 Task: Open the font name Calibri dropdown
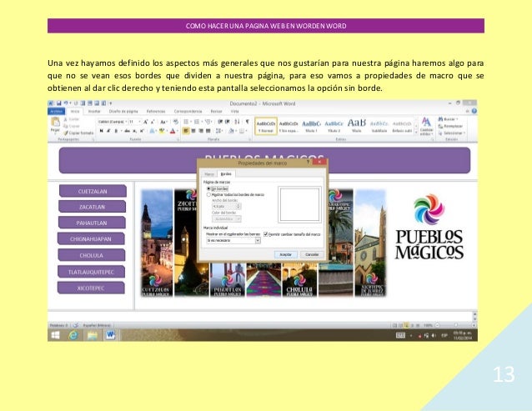[x=126, y=122]
